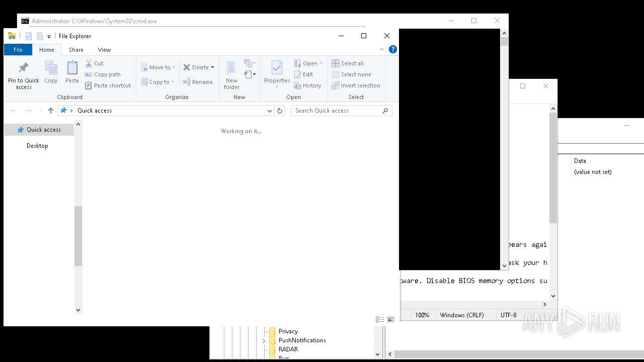644x362 pixels.
Task: Click cmd window scrollbar down arrow
Action: 504,265
